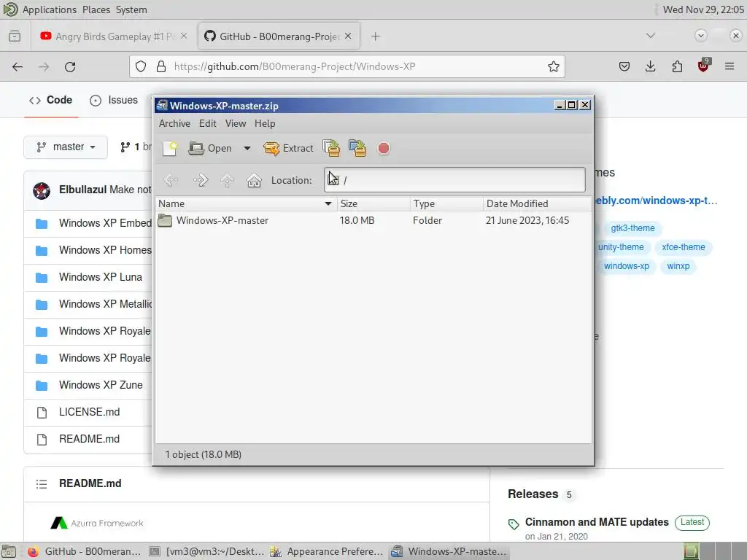Image resolution: width=747 pixels, height=560 pixels.
Task: Go forward in archive location history
Action: click(201, 180)
